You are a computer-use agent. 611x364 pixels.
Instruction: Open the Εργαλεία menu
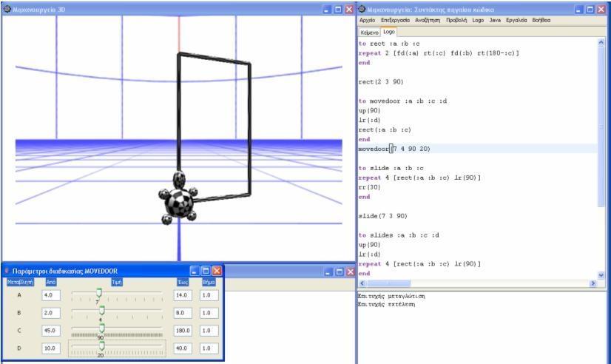click(x=516, y=20)
